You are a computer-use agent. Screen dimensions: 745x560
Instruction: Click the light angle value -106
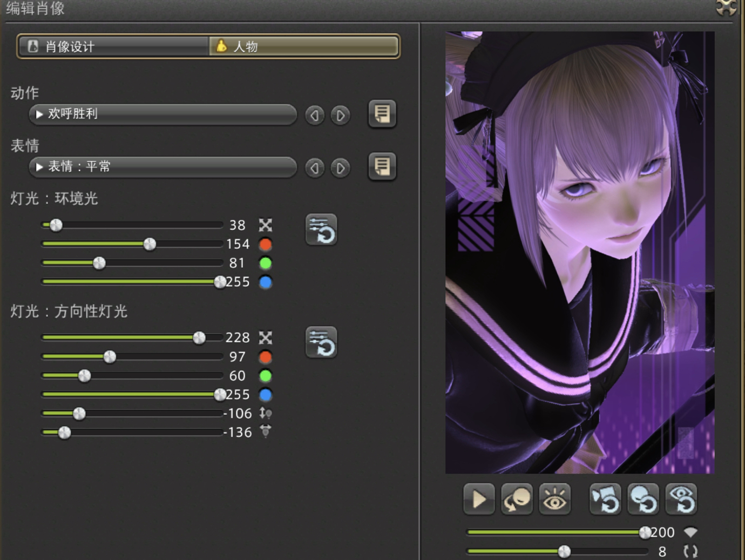point(238,414)
